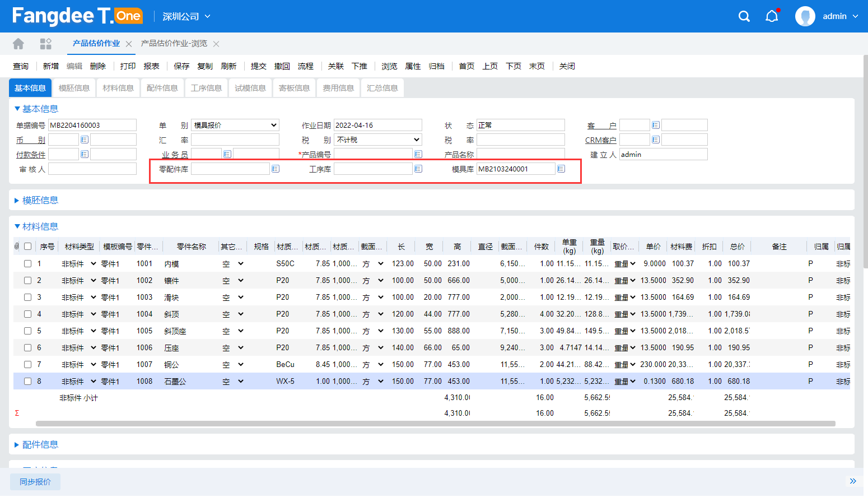Toggle the select-all checkbox in the table header
Image resolution: width=868 pixels, height=497 pixels.
pyautogui.click(x=27, y=247)
